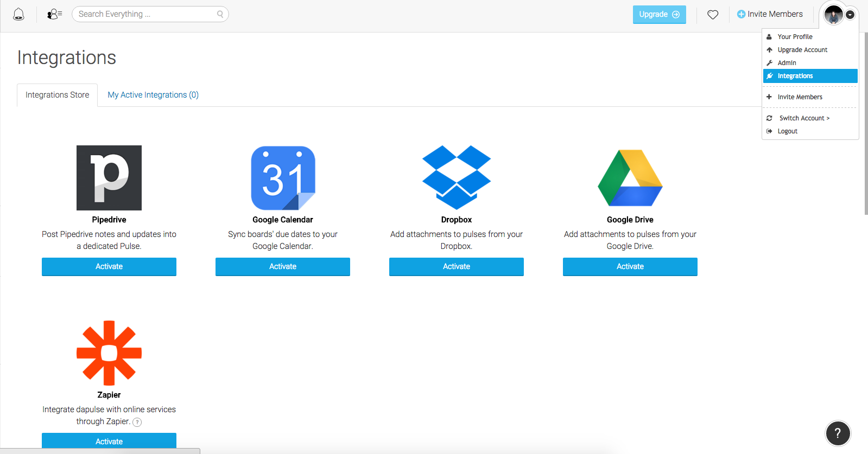Activate the Google Drive integration
Screen dimensions: 868x454
tap(630, 267)
